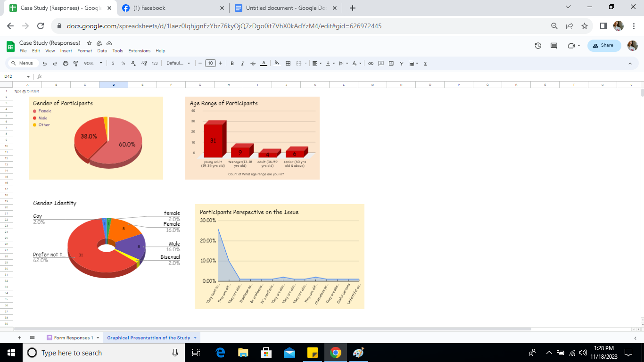The height and width of the screenshot is (362, 644).
Task: Open the Vertical align dropdown
Action: 330,63
